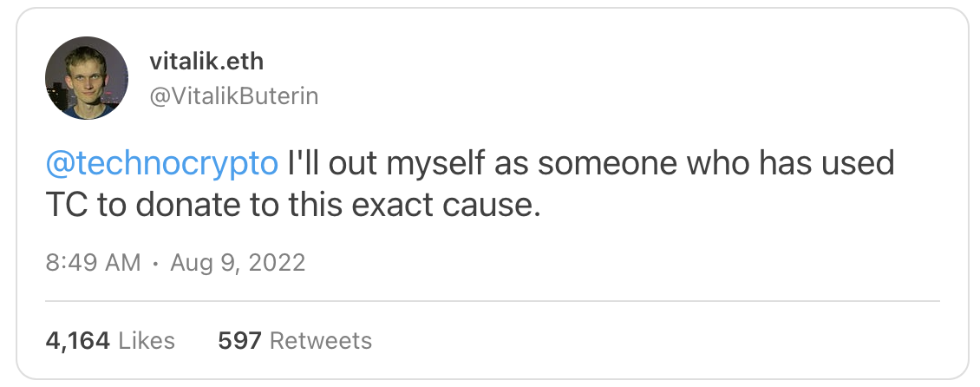Click the Retweets label

click(x=321, y=341)
